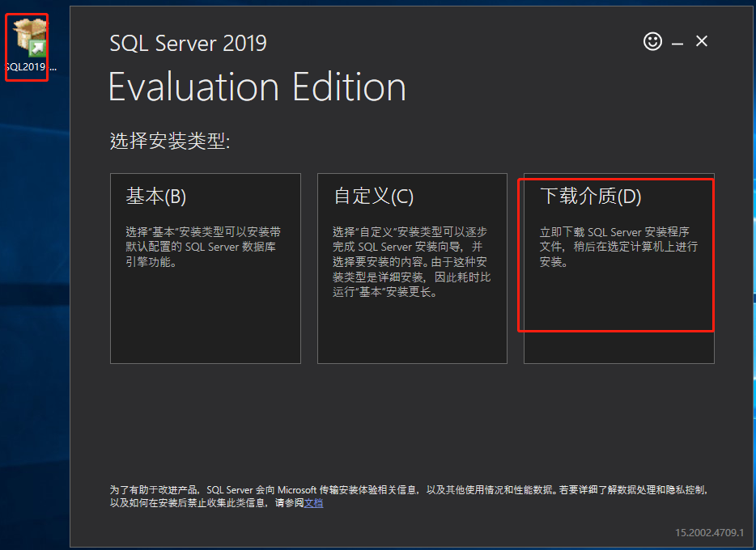Choose the 基本(B) installation type
The image size is (756, 550).
coord(206,269)
